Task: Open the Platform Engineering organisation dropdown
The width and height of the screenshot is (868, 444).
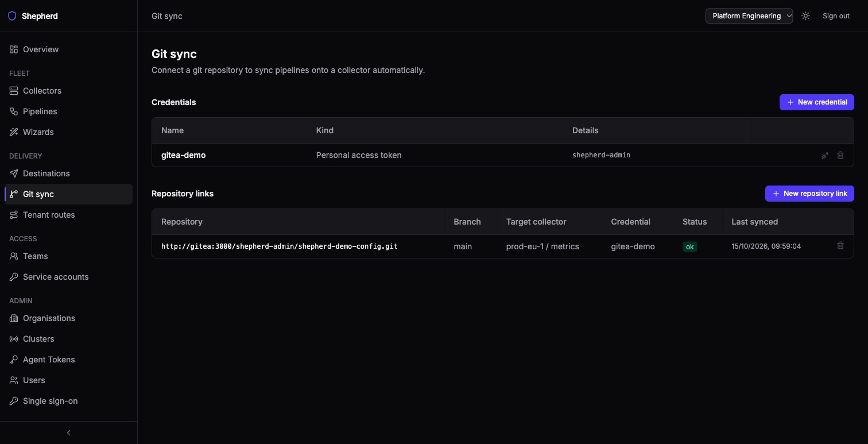Action: pos(749,16)
